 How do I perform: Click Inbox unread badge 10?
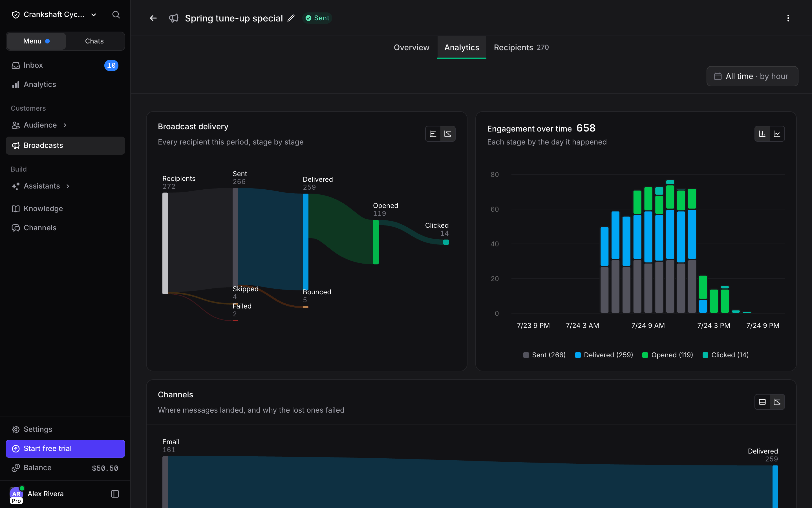pyautogui.click(x=111, y=65)
